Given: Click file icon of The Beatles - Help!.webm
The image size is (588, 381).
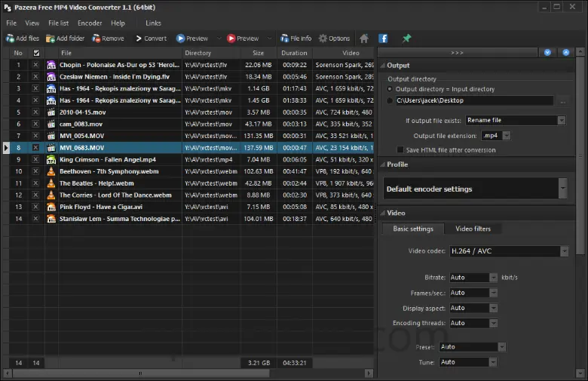Looking at the screenshot, I should point(51,183).
